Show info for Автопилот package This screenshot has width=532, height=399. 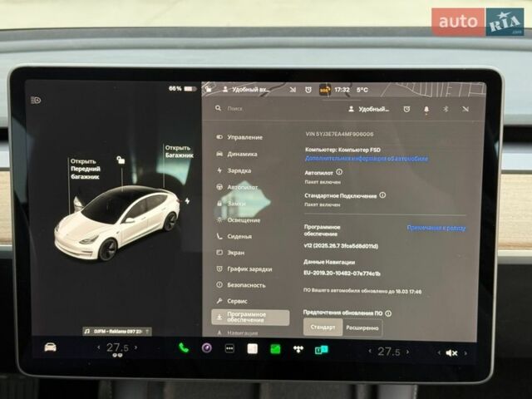pyautogui.click(x=339, y=172)
